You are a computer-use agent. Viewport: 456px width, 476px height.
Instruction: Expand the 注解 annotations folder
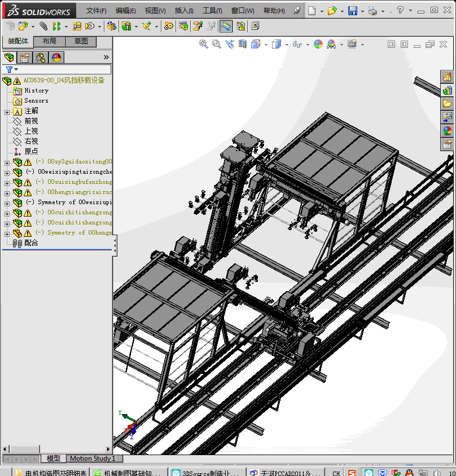pyautogui.click(x=7, y=111)
